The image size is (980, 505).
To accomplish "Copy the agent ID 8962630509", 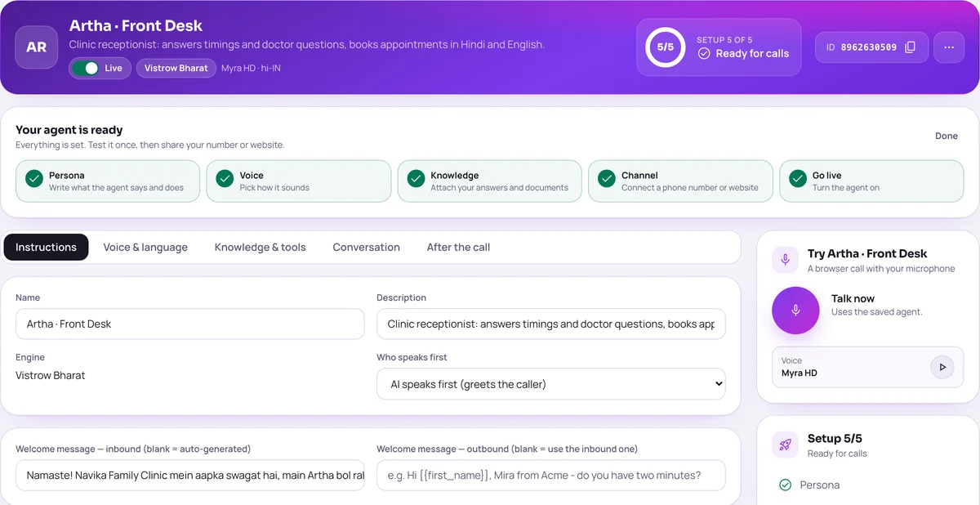I will click(910, 47).
